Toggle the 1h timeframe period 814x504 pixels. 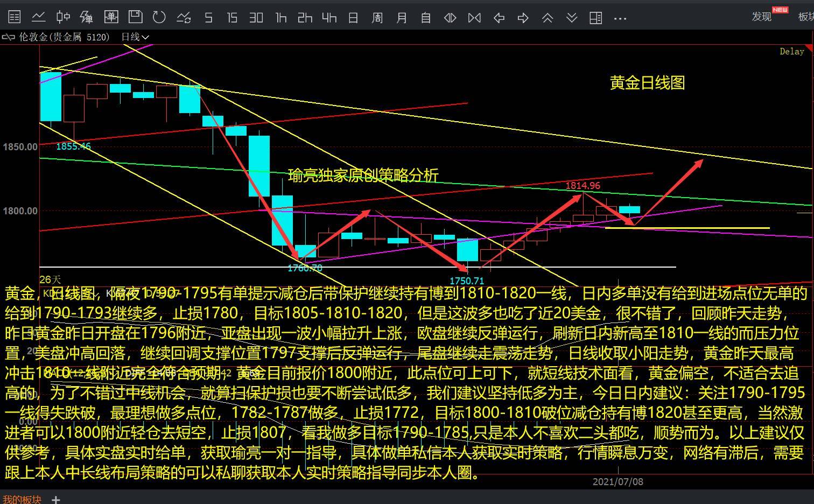[280, 18]
